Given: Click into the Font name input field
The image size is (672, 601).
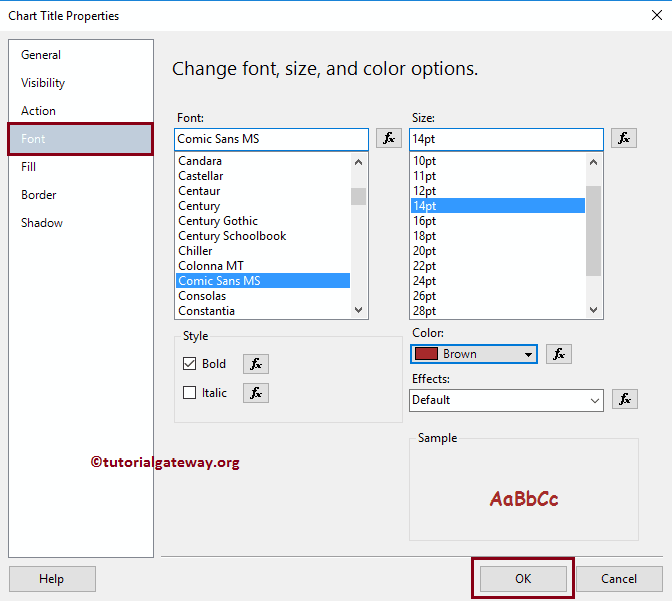Looking at the screenshot, I should coord(271,139).
